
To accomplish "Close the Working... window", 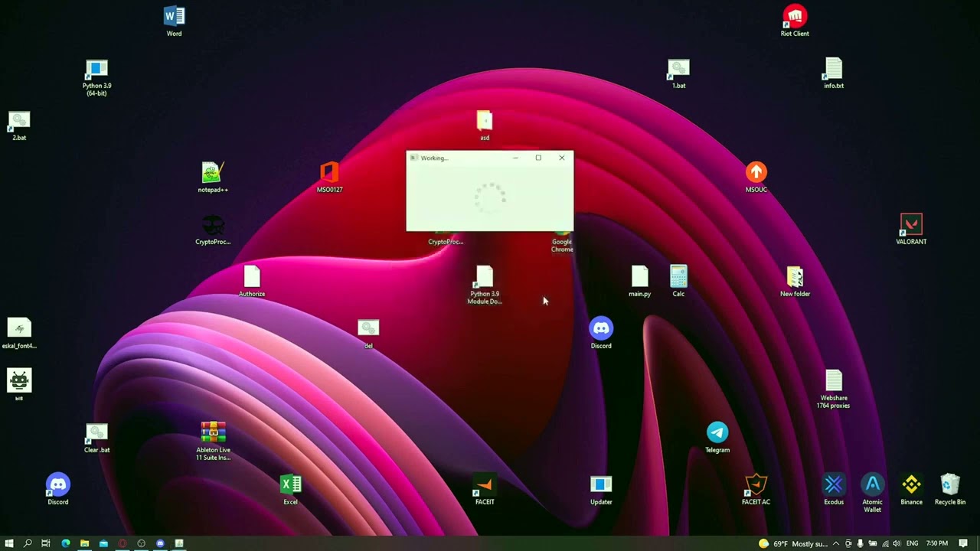I will coord(562,158).
